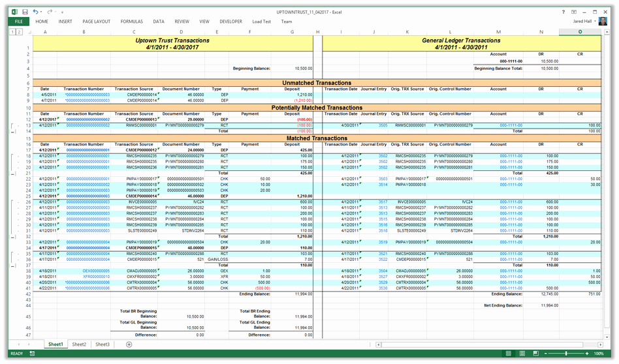Save the workbook using the floppy disk icon

point(25,12)
